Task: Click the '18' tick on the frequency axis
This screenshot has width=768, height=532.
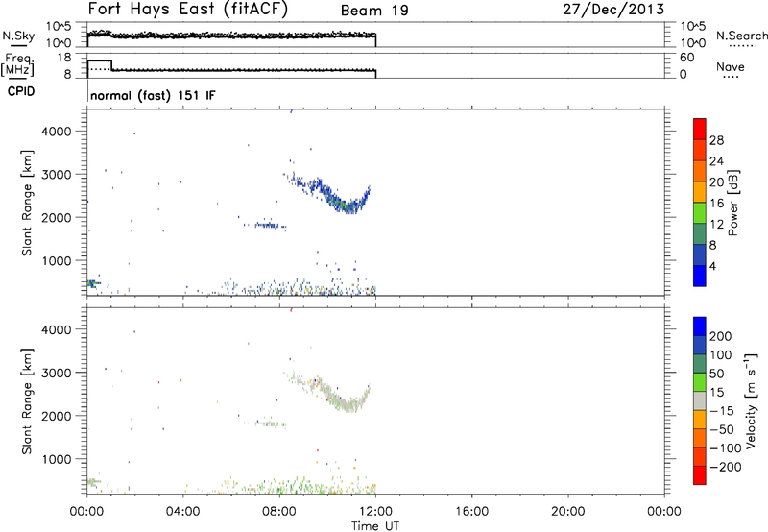Action: pyautogui.click(x=64, y=58)
